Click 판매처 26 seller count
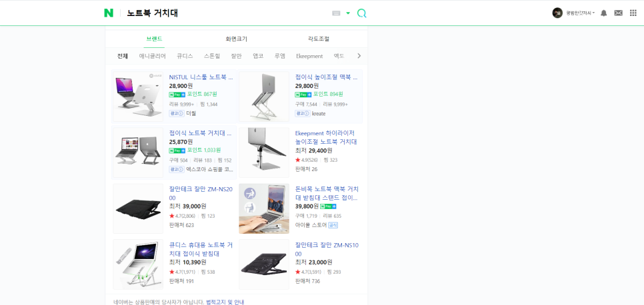Screen dimensions: 644x305 (306, 169)
